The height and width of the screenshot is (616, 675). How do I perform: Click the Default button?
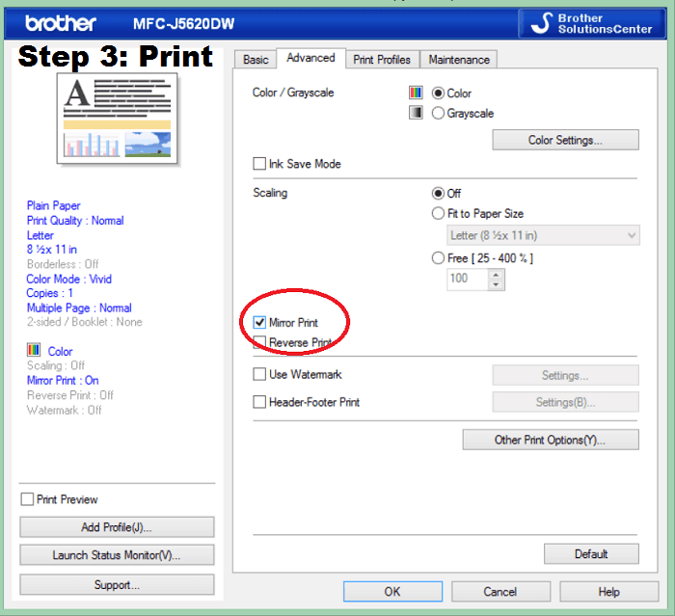point(591,554)
